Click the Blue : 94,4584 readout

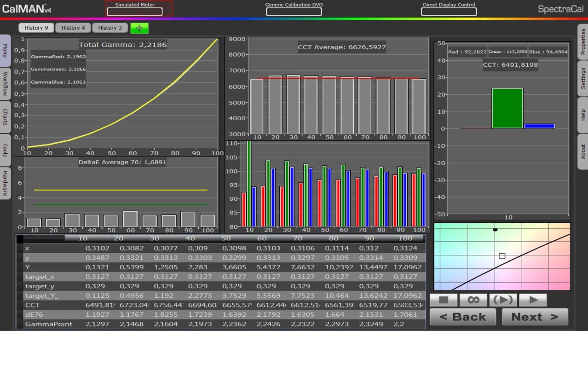pyautogui.click(x=548, y=52)
